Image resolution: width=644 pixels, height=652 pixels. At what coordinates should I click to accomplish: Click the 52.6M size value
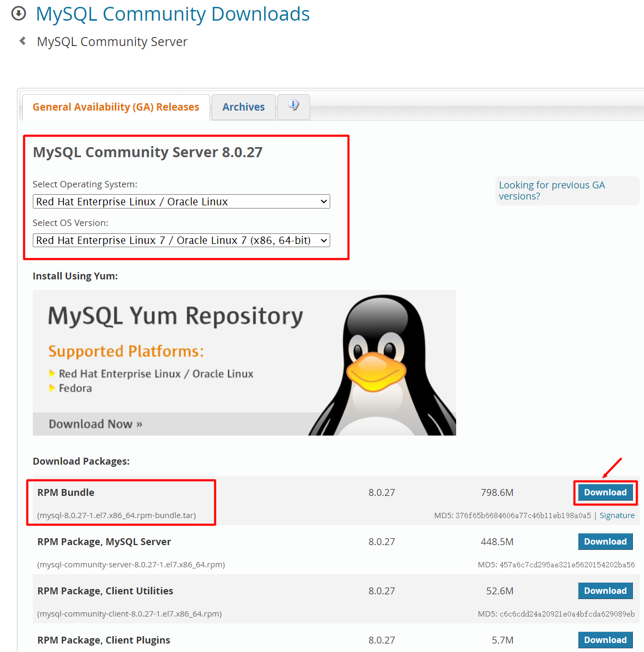point(500,591)
